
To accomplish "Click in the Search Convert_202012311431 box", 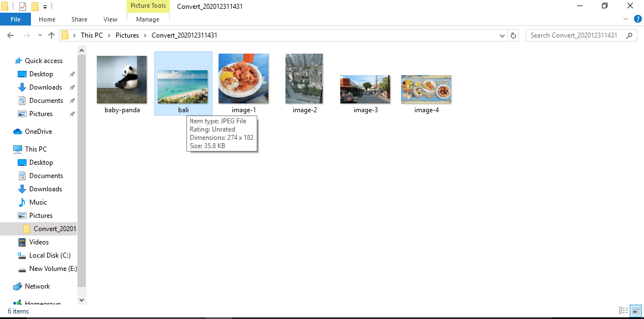I will (x=573, y=35).
